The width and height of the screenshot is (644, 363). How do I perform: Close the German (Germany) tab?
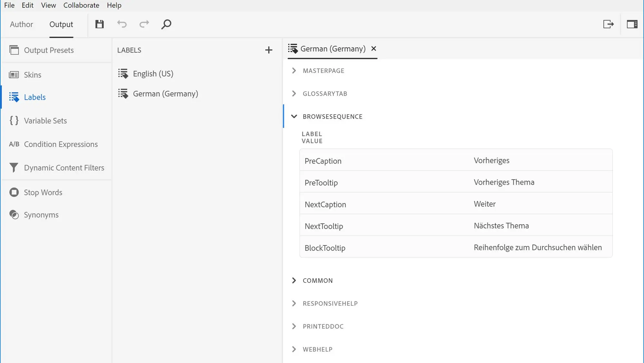click(374, 49)
